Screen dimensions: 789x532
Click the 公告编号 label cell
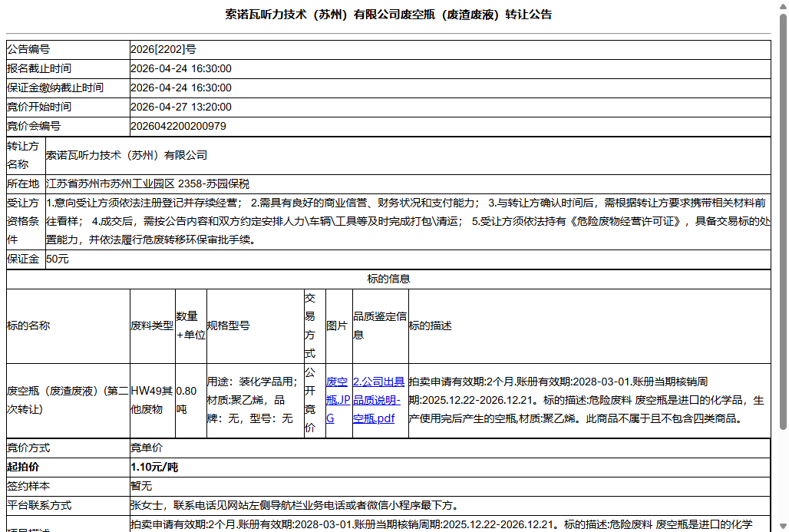coord(68,49)
